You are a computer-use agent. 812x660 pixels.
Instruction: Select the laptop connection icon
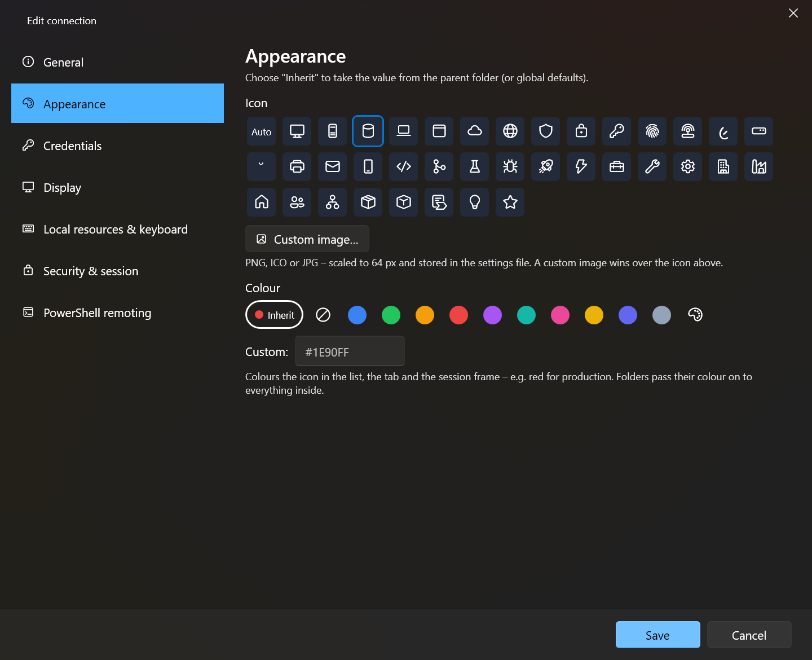pos(404,131)
